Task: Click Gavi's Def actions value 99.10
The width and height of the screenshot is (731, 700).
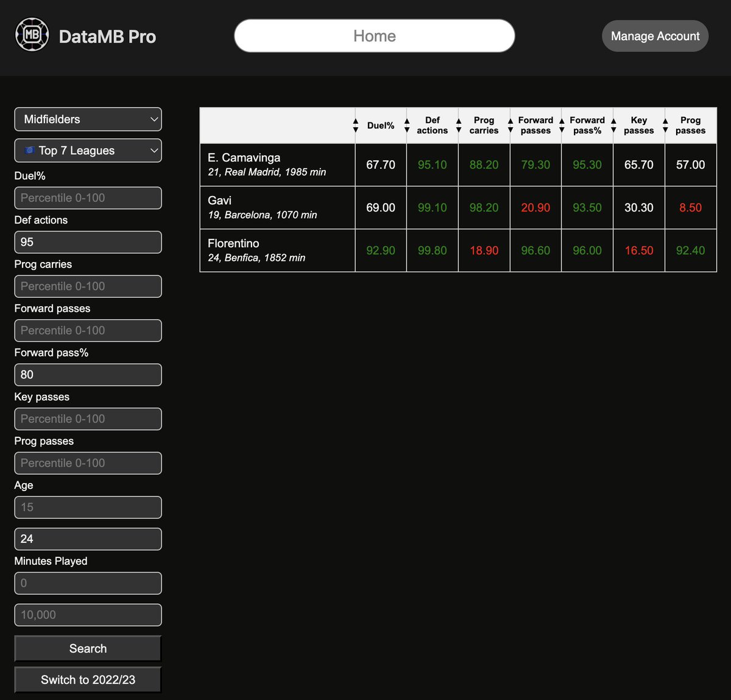Action: pyautogui.click(x=433, y=207)
